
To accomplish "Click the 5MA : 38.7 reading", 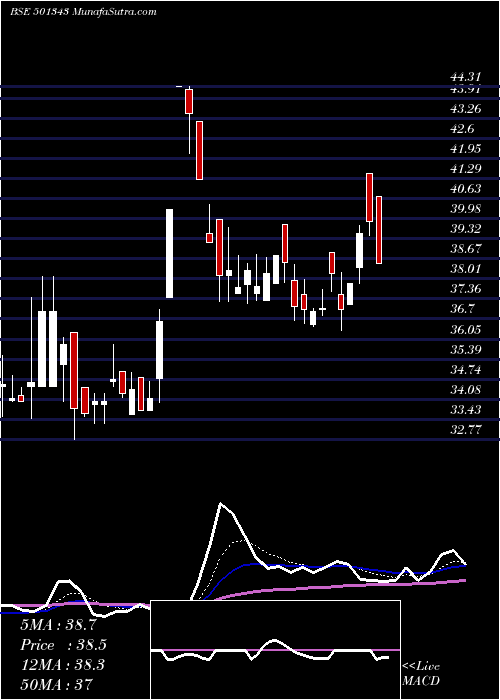I will coord(58,625).
